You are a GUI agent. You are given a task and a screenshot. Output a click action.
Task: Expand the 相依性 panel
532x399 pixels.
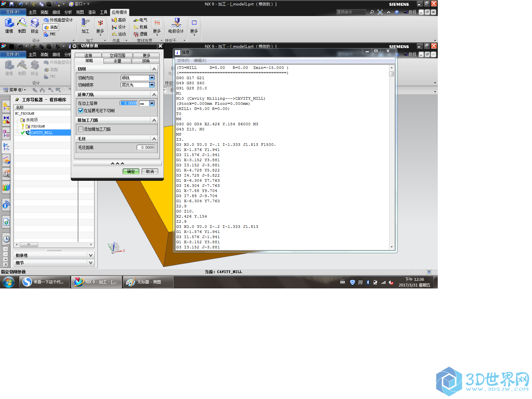91,255
